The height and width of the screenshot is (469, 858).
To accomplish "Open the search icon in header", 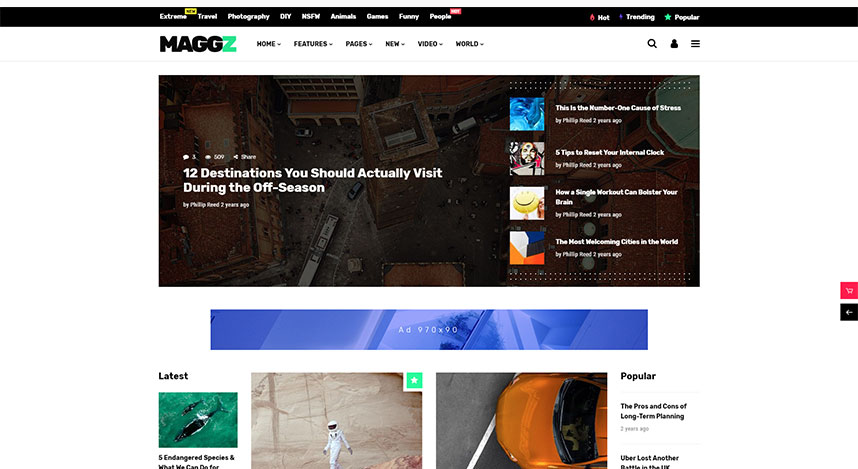I will tap(652, 44).
